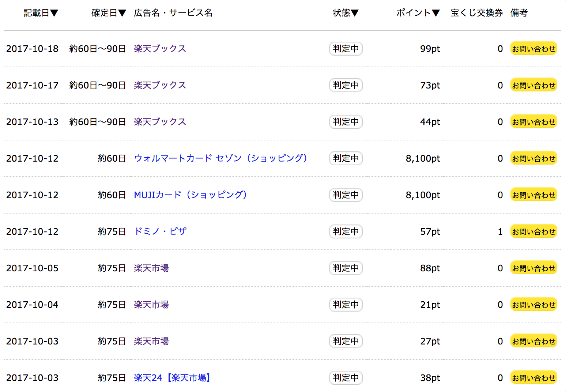566x392 pixels.
Task: Open the ドミノ・ピザ link
Action: pos(160,231)
